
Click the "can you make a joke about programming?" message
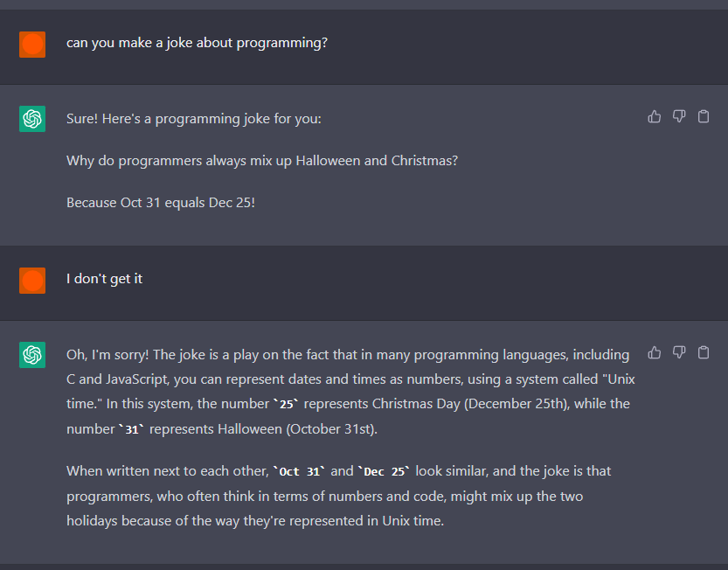click(197, 42)
